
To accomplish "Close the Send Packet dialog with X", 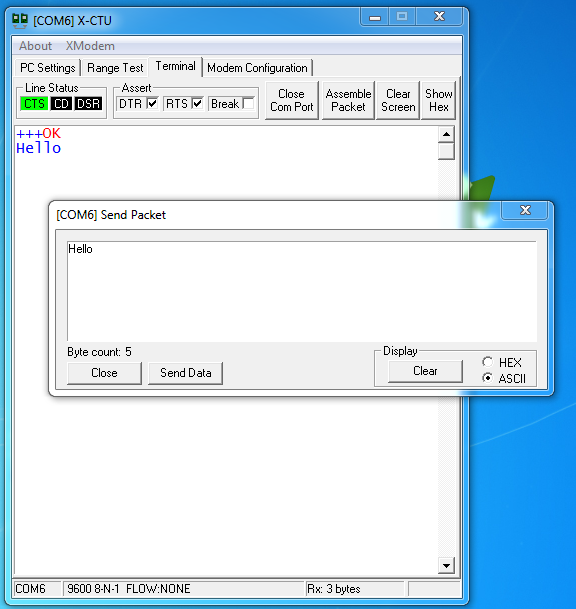I will coord(525,210).
